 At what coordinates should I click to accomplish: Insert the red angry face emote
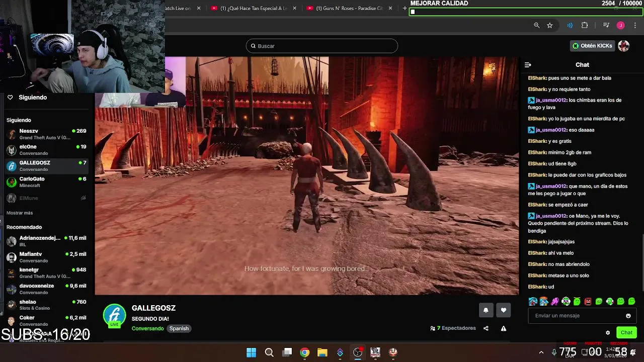click(588, 302)
